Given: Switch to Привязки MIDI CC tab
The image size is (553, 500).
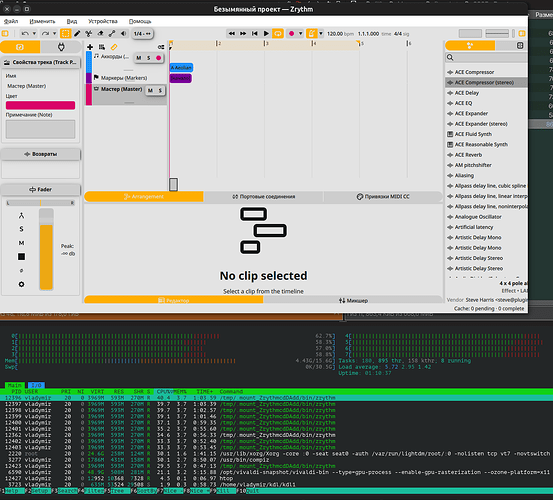Looking at the screenshot, I should (x=383, y=196).
